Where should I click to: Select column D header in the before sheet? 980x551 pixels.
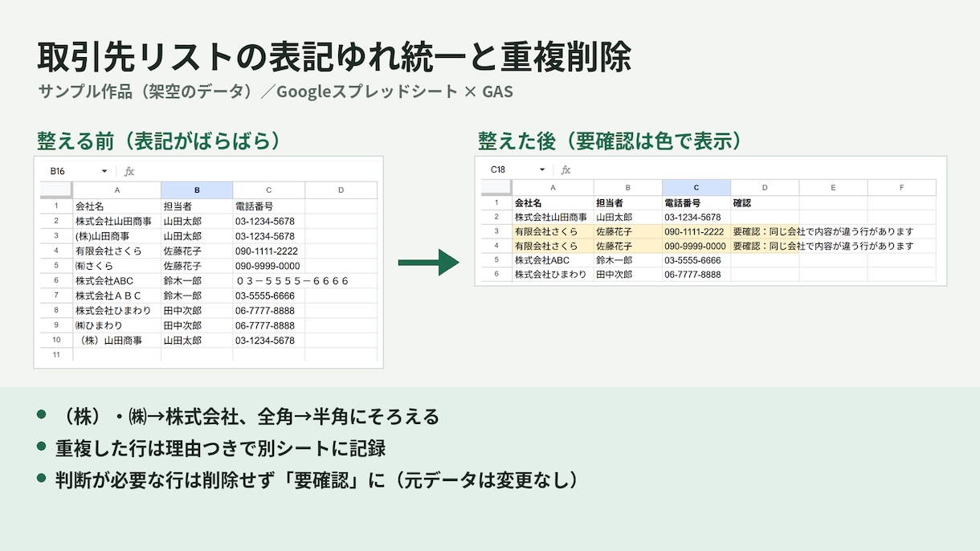[341, 190]
